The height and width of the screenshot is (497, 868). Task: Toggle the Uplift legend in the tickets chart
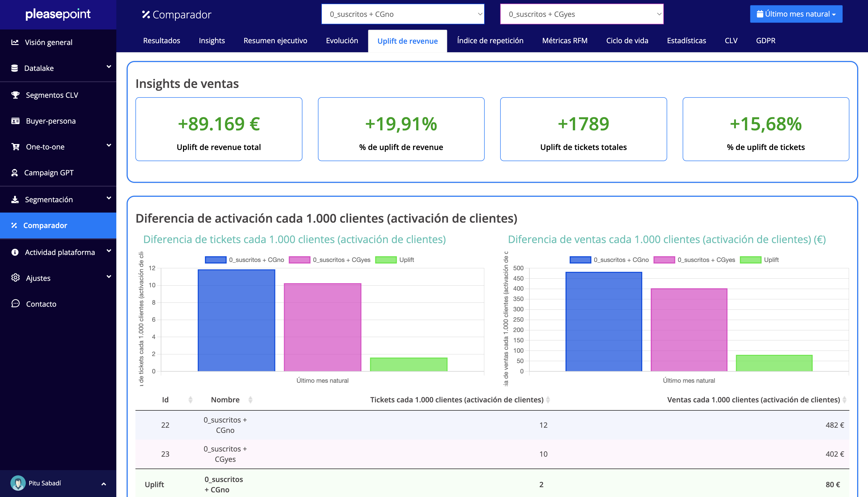(x=395, y=260)
